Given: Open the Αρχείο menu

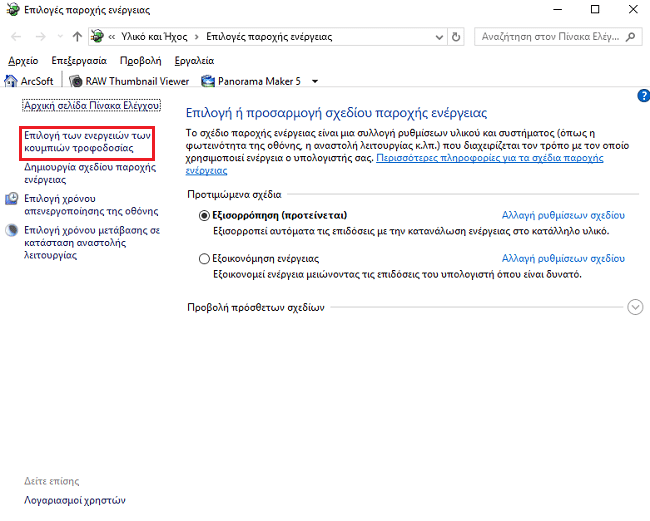Looking at the screenshot, I should click(23, 60).
